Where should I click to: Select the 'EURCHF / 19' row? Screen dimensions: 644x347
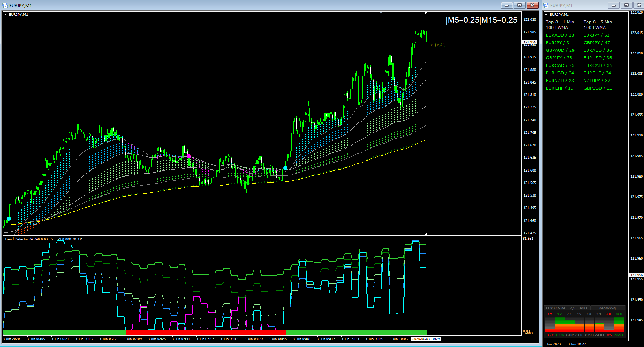(559, 88)
